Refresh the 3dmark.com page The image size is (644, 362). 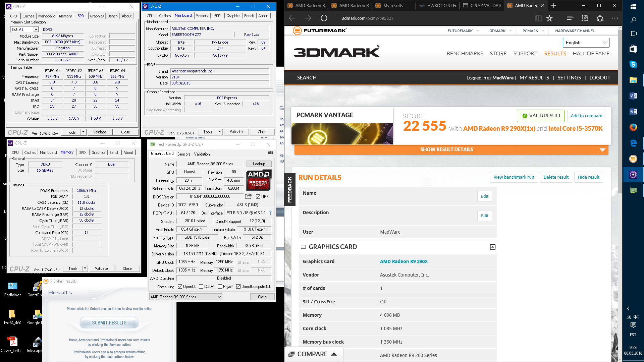(324, 18)
